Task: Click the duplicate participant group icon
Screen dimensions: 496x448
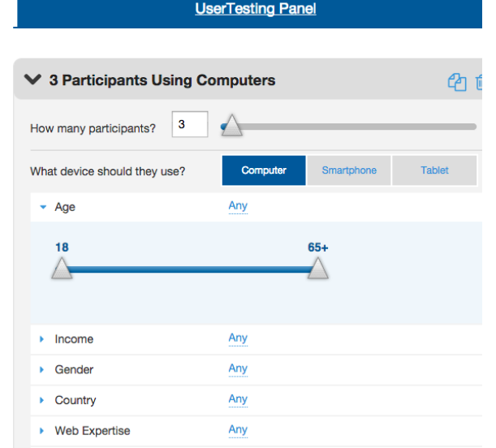Action: [x=456, y=81]
